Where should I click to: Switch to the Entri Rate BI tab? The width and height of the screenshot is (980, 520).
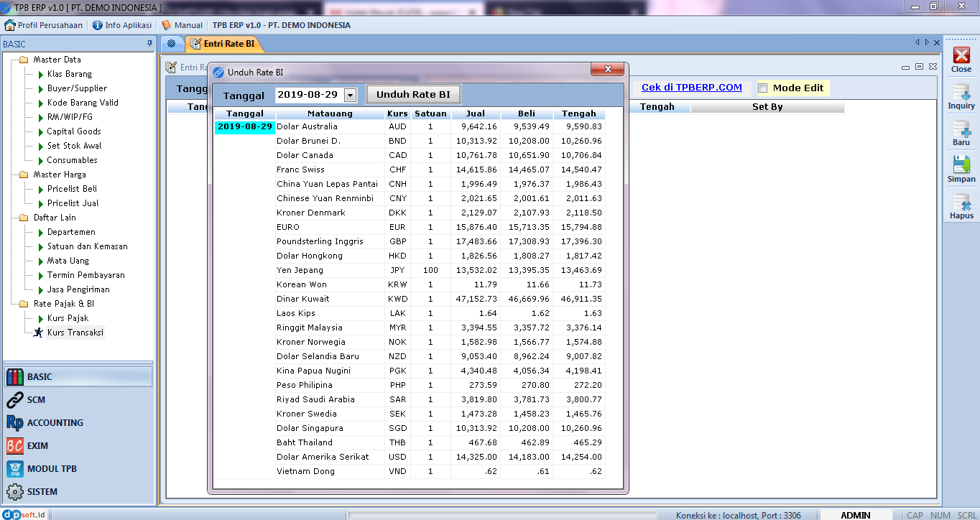point(224,44)
